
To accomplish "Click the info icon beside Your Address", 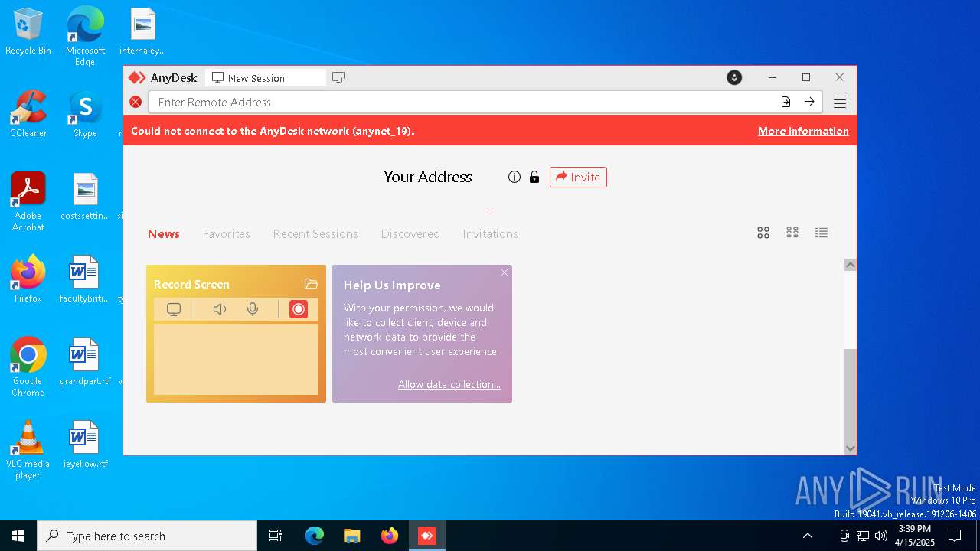I will [514, 177].
